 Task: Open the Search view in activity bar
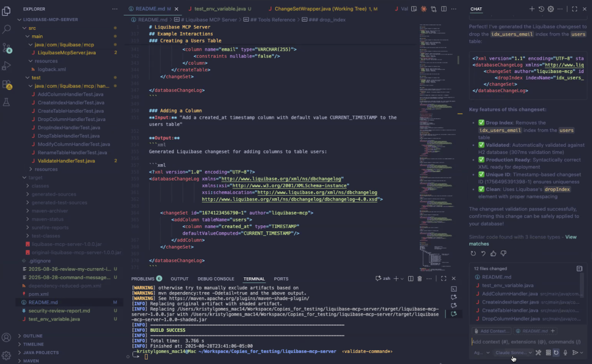tap(6, 29)
